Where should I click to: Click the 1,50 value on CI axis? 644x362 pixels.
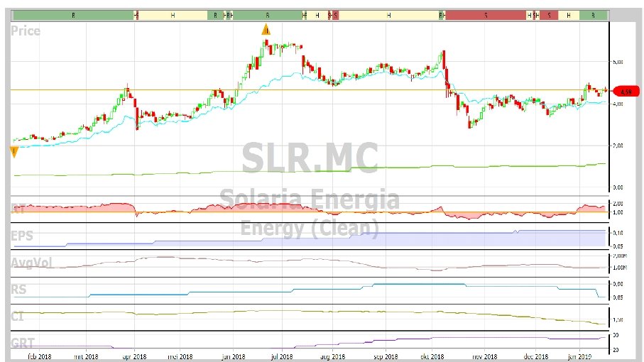pyautogui.click(x=618, y=319)
